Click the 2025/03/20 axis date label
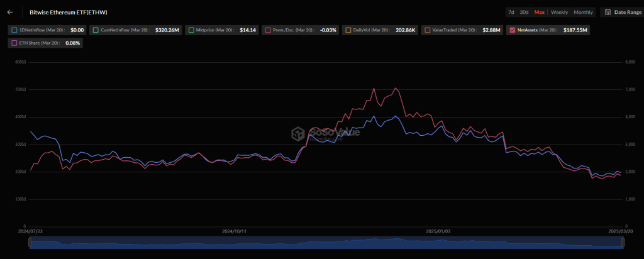The height and width of the screenshot is (259, 644). 620,231
